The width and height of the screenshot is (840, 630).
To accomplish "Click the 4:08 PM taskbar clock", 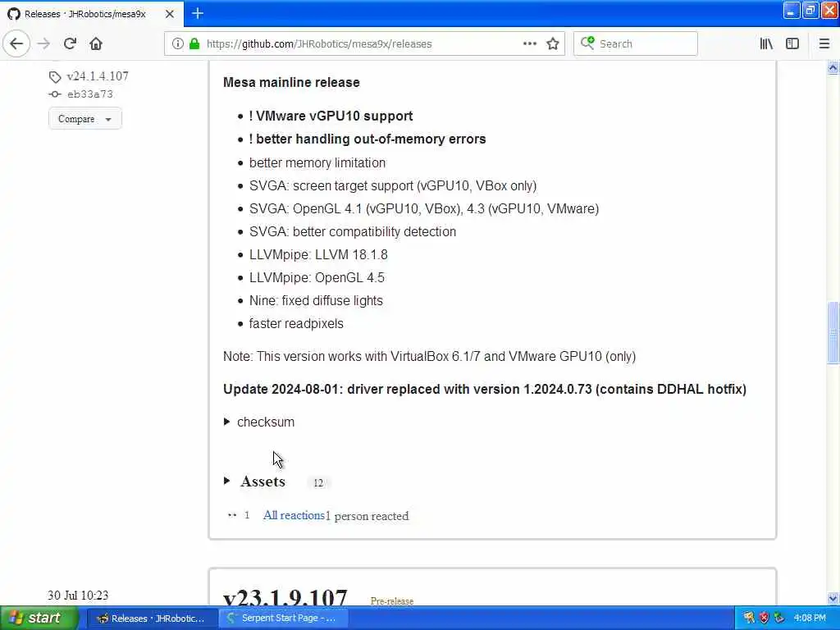I will (x=810, y=619).
